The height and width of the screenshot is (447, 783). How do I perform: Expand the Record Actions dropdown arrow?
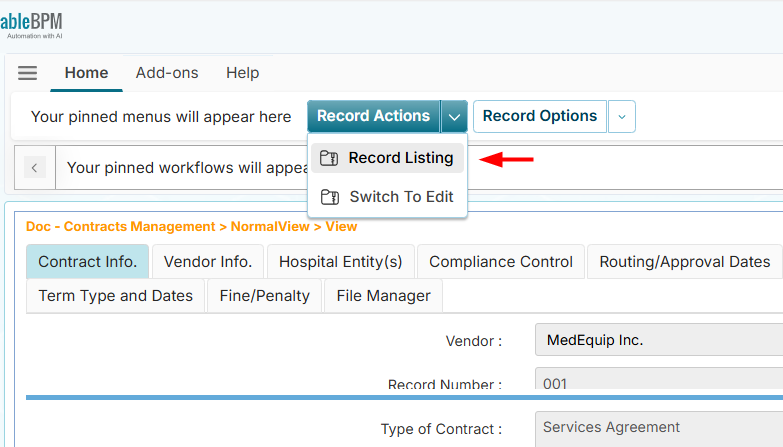[x=454, y=116]
